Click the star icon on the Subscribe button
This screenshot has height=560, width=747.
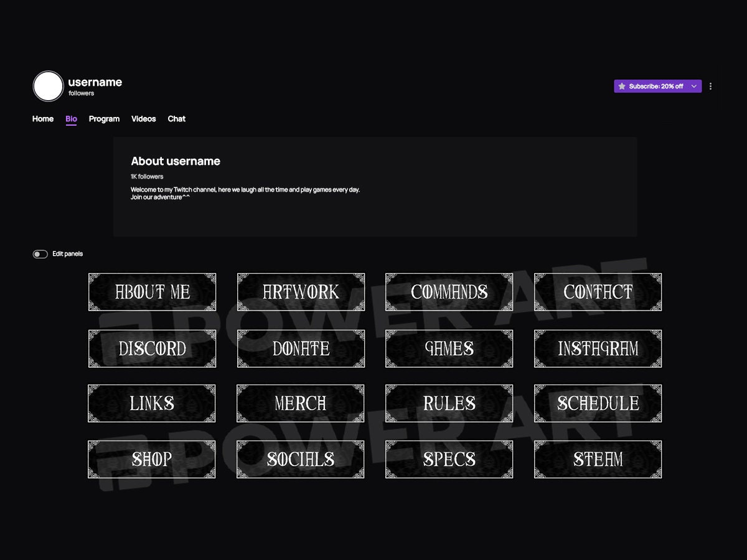pos(621,86)
